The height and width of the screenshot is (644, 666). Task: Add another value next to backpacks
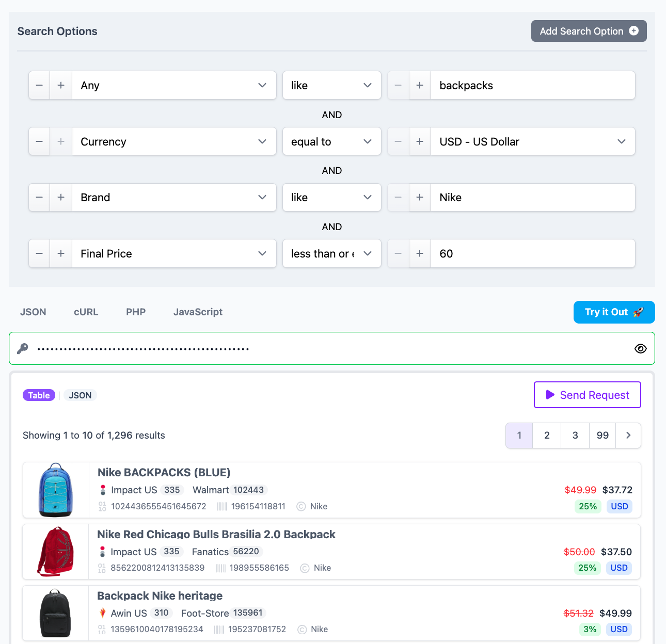[420, 85]
